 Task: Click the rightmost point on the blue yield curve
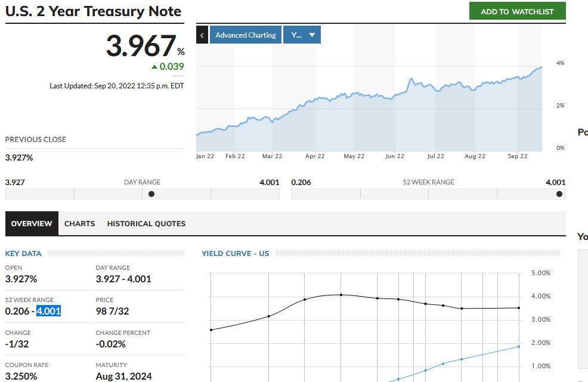(x=518, y=347)
